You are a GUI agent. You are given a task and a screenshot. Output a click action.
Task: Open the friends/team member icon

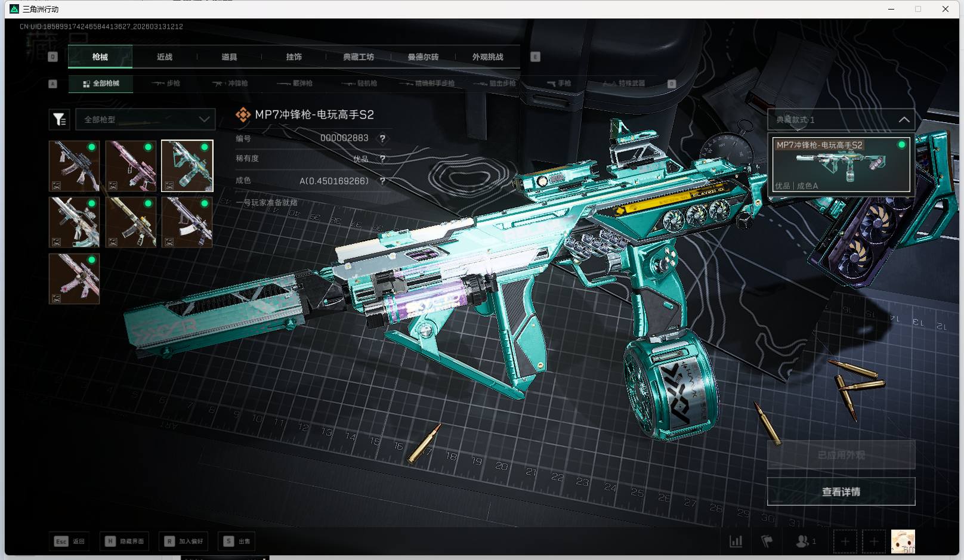pos(803,541)
